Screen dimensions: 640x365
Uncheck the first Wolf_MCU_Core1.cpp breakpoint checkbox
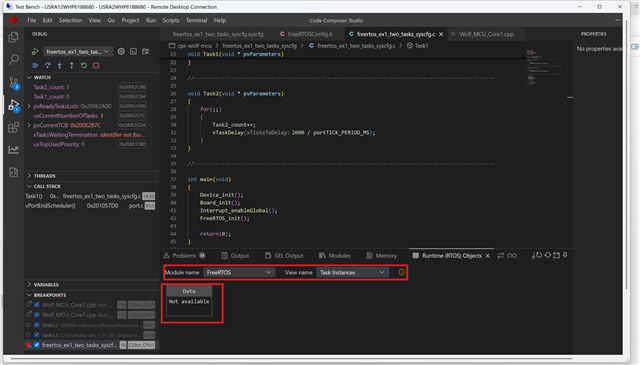[37, 305]
